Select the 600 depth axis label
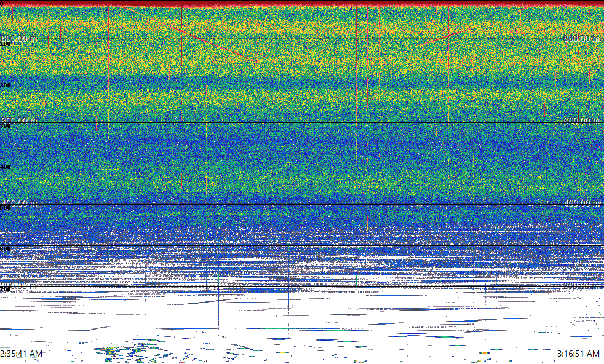 [6, 249]
